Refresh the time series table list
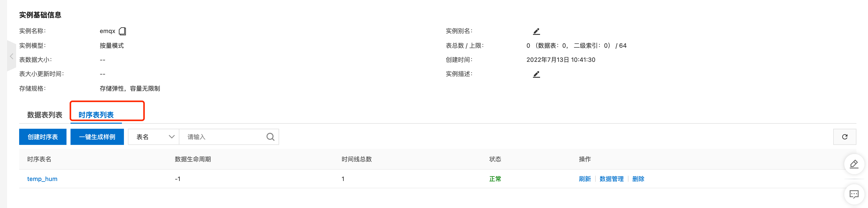This screenshot has height=208, width=868. coord(844,137)
